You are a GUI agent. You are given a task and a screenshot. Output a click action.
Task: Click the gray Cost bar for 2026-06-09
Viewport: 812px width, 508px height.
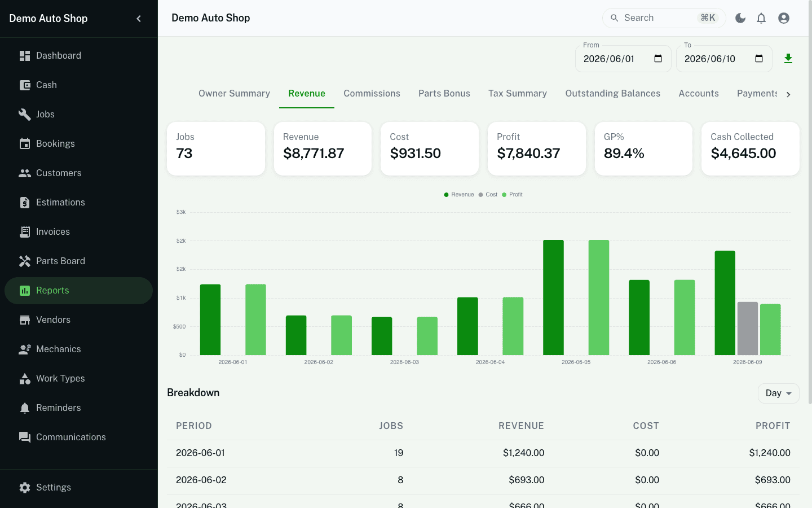point(748,329)
